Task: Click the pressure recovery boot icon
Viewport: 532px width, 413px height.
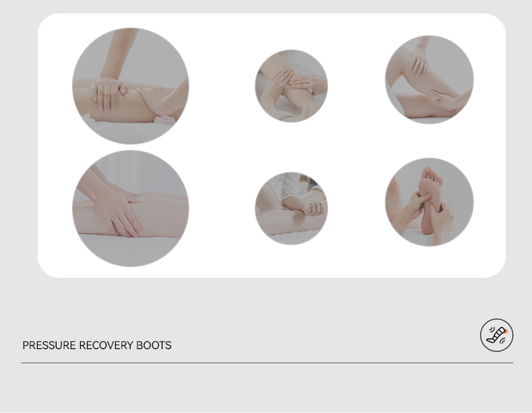Action: pos(496,335)
